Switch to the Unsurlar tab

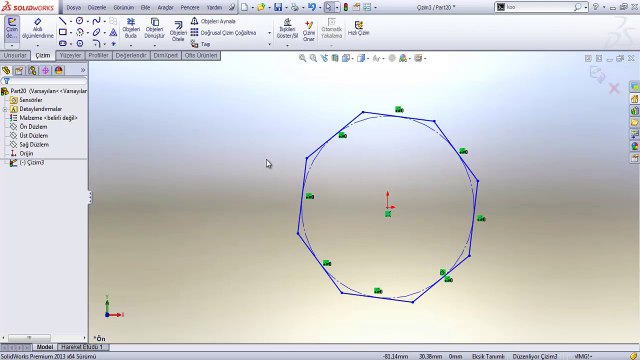pos(15,55)
